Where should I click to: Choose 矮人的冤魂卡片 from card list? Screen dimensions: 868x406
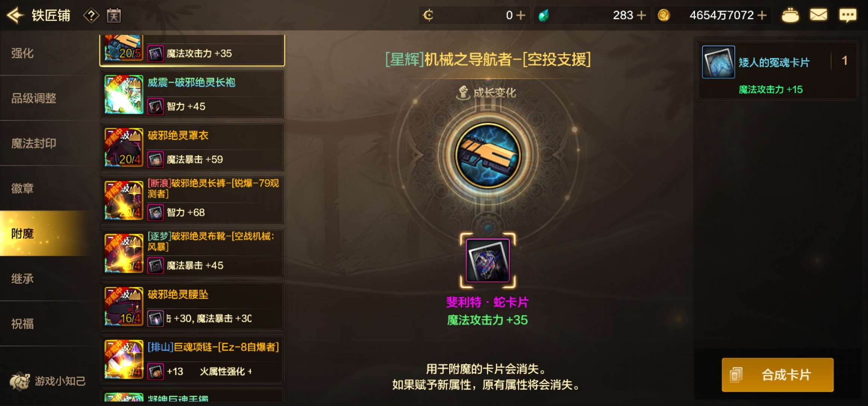pos(777,70)
